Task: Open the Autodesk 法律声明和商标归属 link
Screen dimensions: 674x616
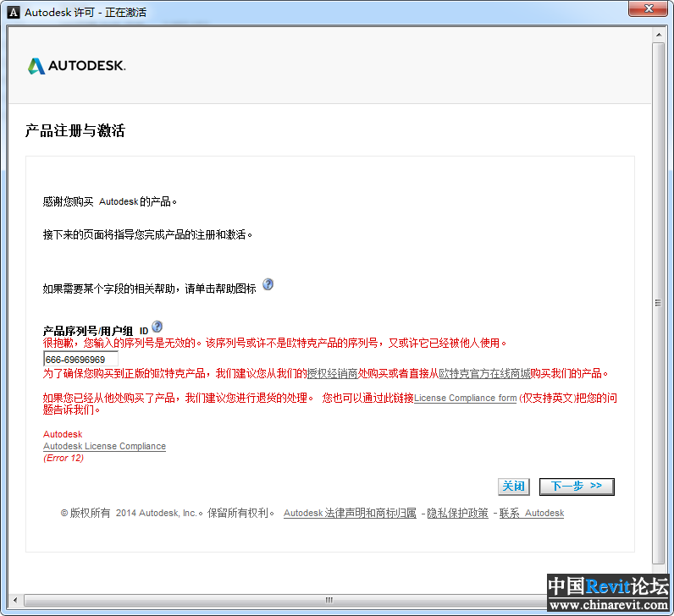Action: (x=350, y=513)
